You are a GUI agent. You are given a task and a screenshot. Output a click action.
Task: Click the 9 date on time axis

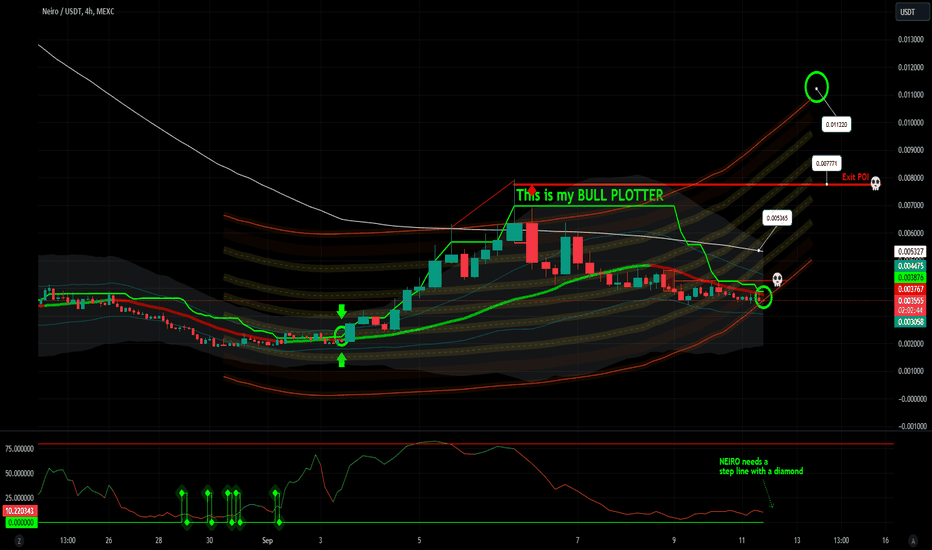[x=674, y=540]
